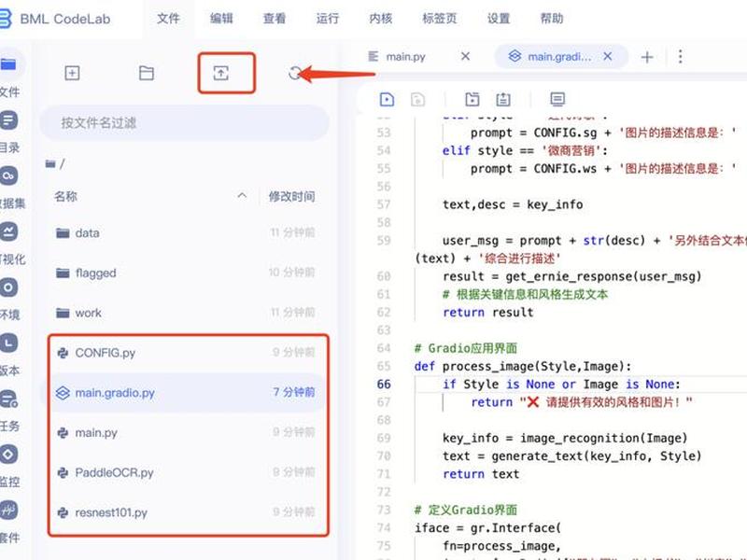Select resnest101.py in the file list
747x560 pixels.
pyautogui.click(x=187, y=512)
